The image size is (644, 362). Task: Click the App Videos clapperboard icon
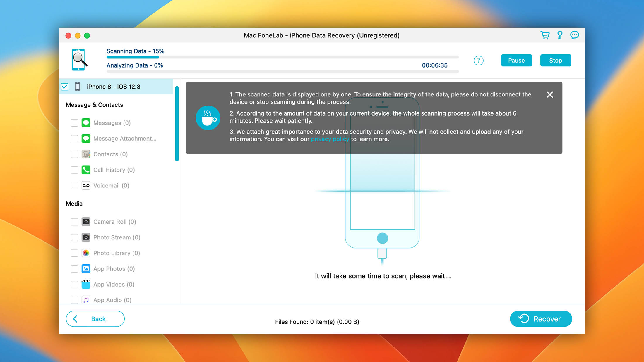pyautogui.click(x=86, y=284)
